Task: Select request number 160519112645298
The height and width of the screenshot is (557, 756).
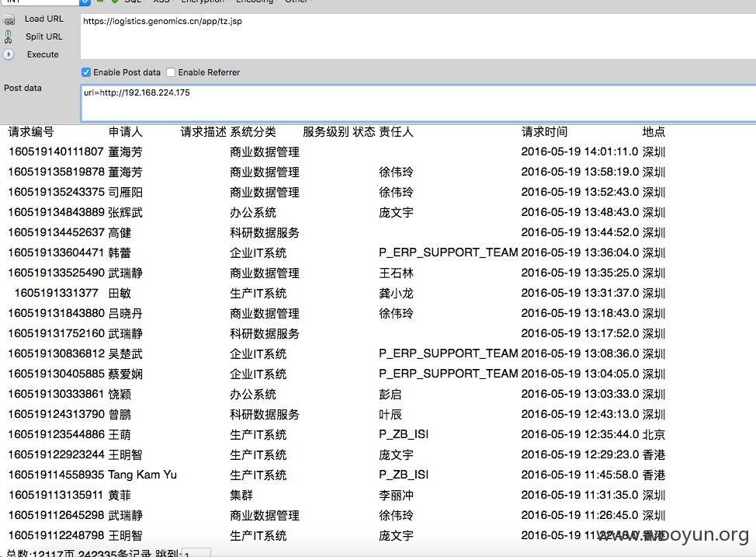Action: (x=56, y=516)
